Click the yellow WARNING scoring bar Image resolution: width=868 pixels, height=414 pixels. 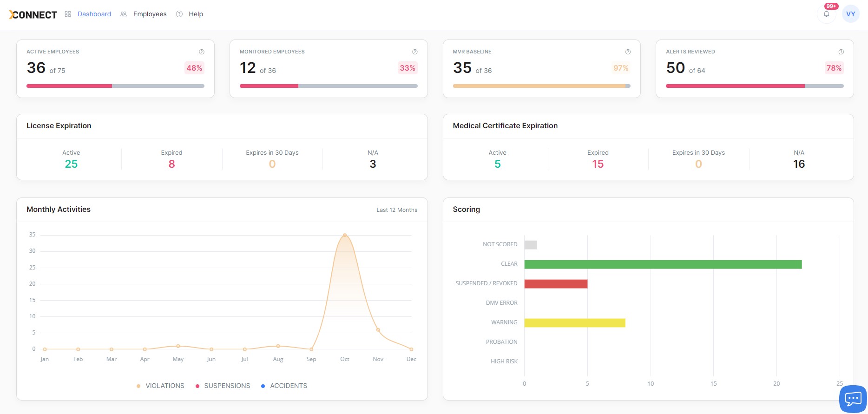click(x=575, y=323)
